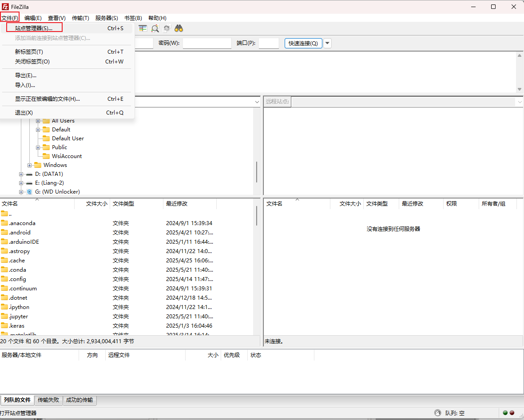Choose 显示正在被编辑的文件(H)... entry
Screen dimensions: 524x420
tap(67, 99)
